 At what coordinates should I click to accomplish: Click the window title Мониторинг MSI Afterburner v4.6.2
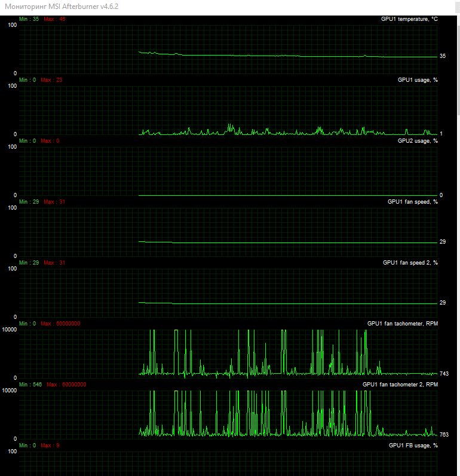pyautogui.click(x=62, y=7)
